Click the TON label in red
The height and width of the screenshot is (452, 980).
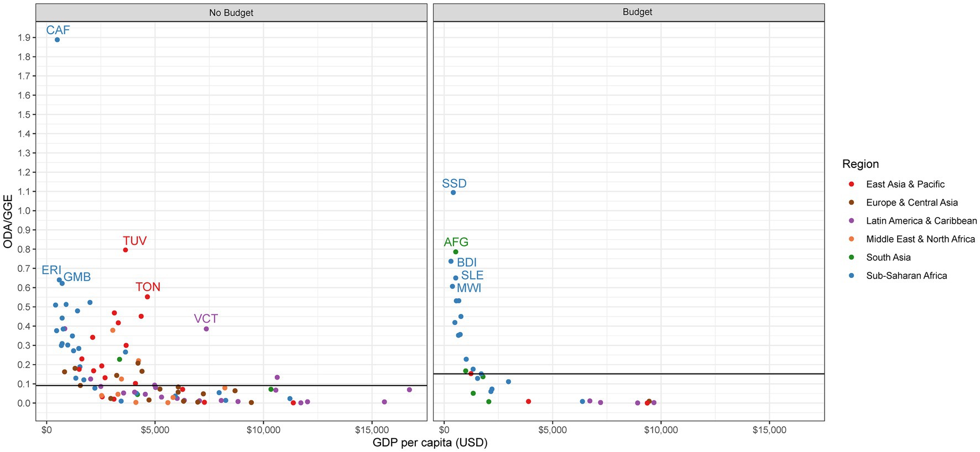coord(148,287)
